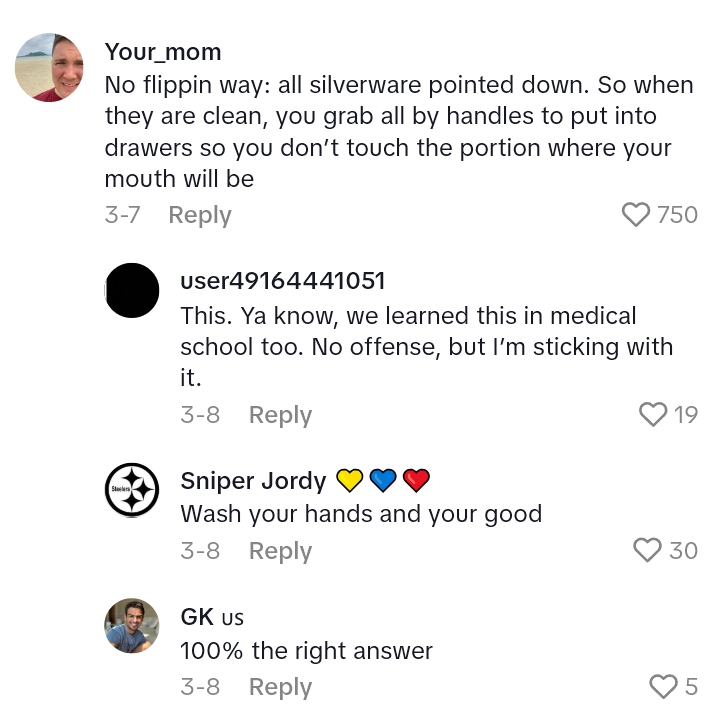The height and width of the screenshot is (727, 709).
Task: Reply to user49164441051's medical school comment
Action: [x=280, y=414]
